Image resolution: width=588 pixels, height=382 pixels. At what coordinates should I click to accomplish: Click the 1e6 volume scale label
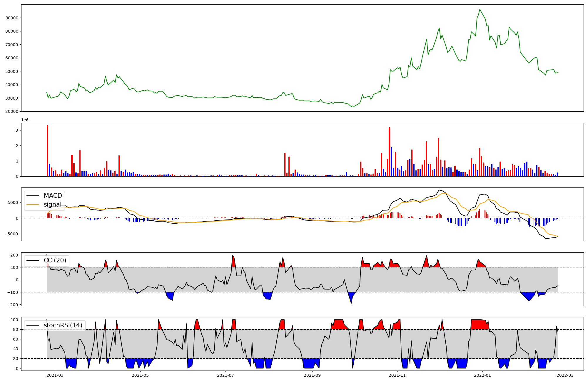[x=25, y=120]
